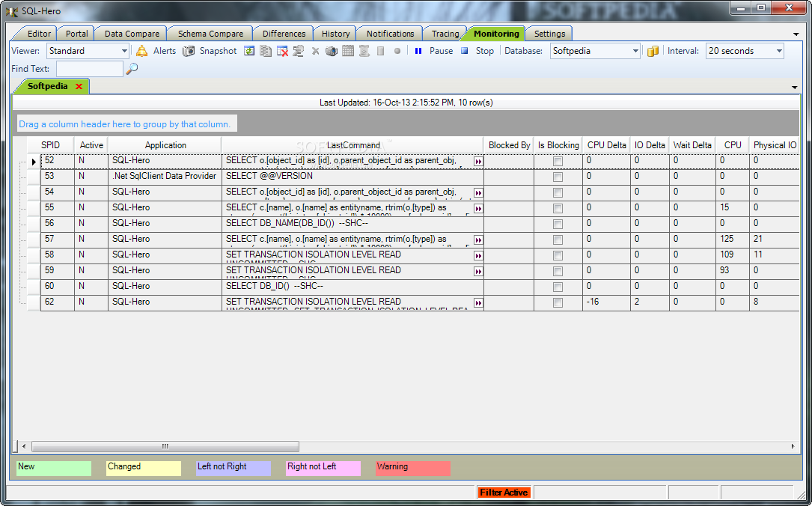
Task: Click the network computers toolbar icon
Action: click(299, 51)
